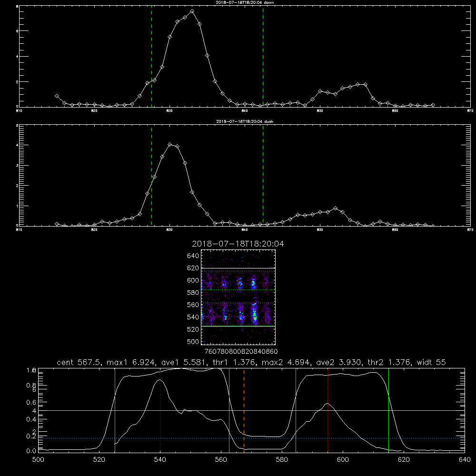Click the '760780800820840860' x-axis labels under image
The image size is (476, 476).
(241, 351)
